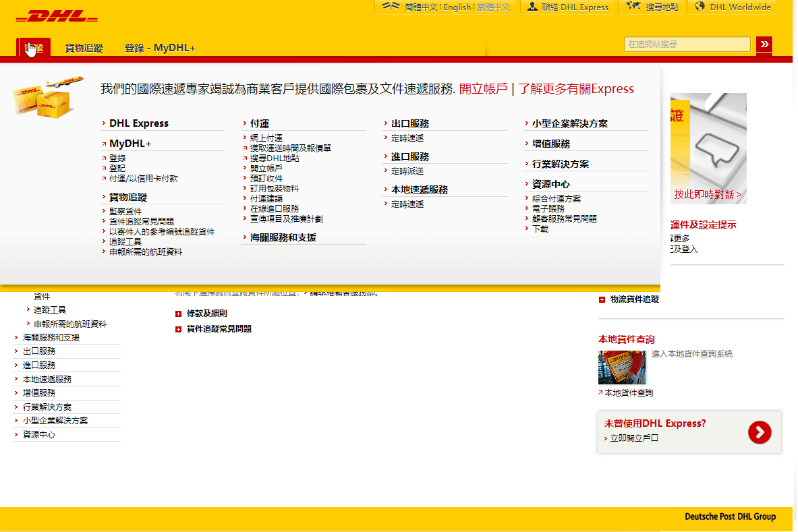Open the 貨物追蹤 tab in main navigation
The height and width of the screenshot is (532, 798).
coord(84,49)
